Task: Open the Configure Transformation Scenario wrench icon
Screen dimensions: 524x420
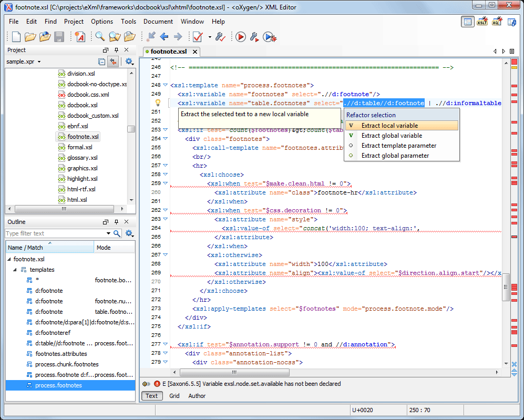Action: [x=254, y=37]
